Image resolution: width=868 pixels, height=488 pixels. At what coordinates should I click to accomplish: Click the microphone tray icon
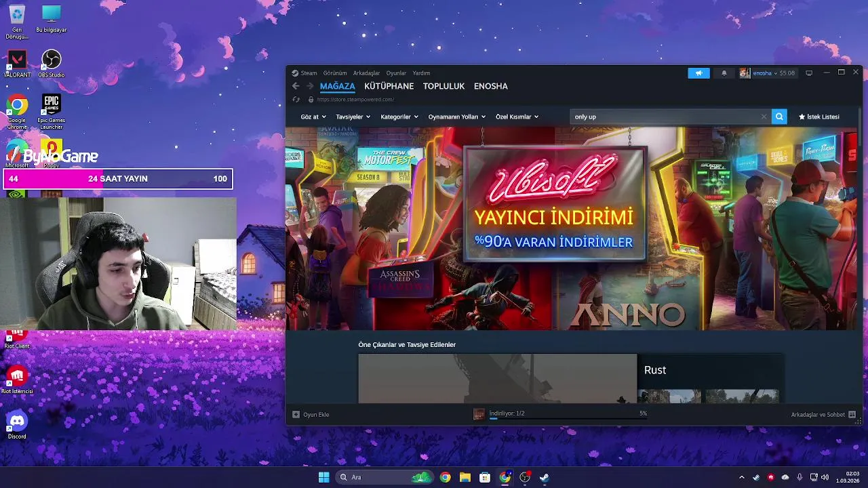pyautogui.click(x=800, y=477)
